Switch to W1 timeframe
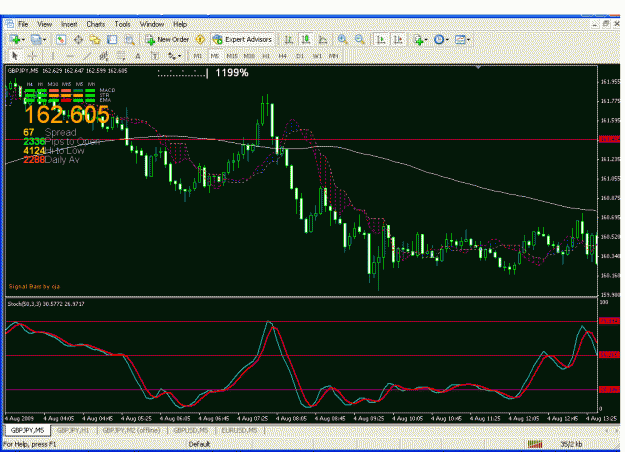 point(317,56)
